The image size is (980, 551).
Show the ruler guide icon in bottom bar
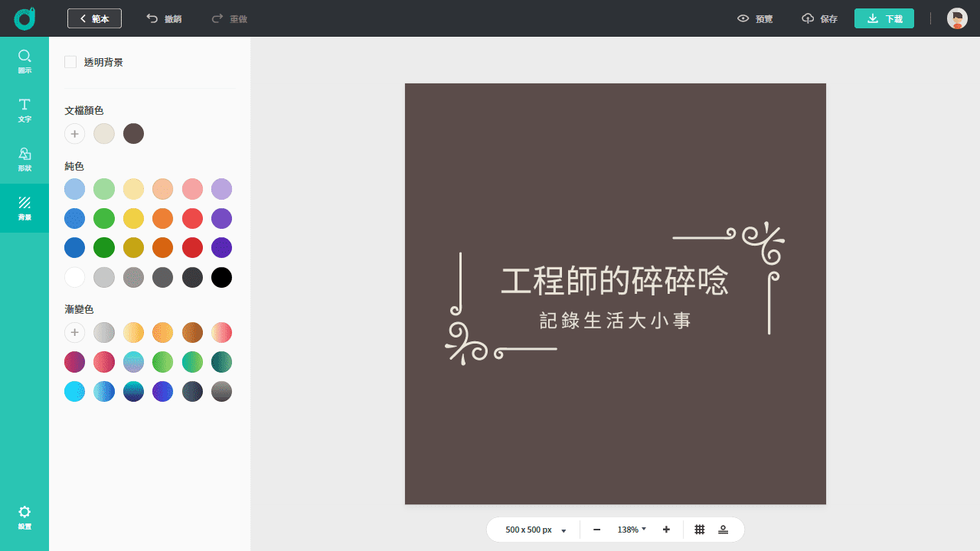[723, 529]
